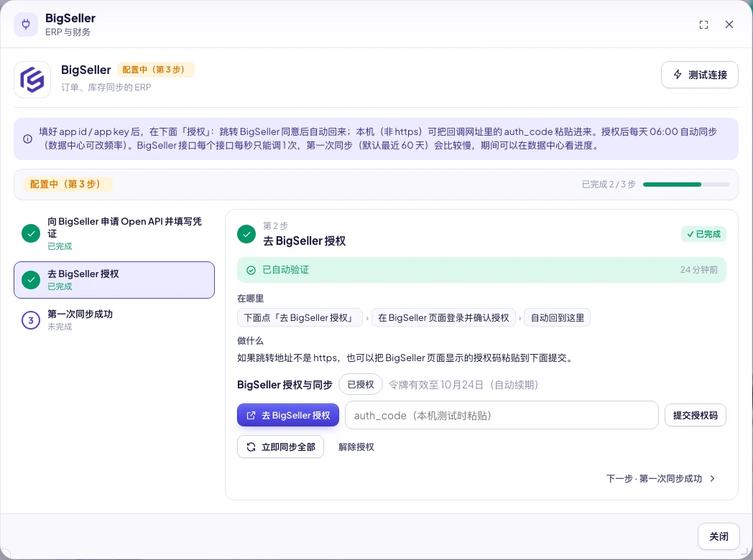The width and height of the screenshot is (753, 560).
Task: Click the circled number 3 step icon
Action: click(31, 320)
